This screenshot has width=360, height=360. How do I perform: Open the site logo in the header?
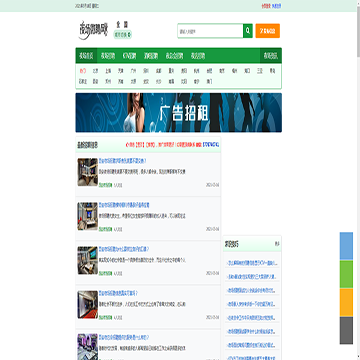tap(94, 30)
